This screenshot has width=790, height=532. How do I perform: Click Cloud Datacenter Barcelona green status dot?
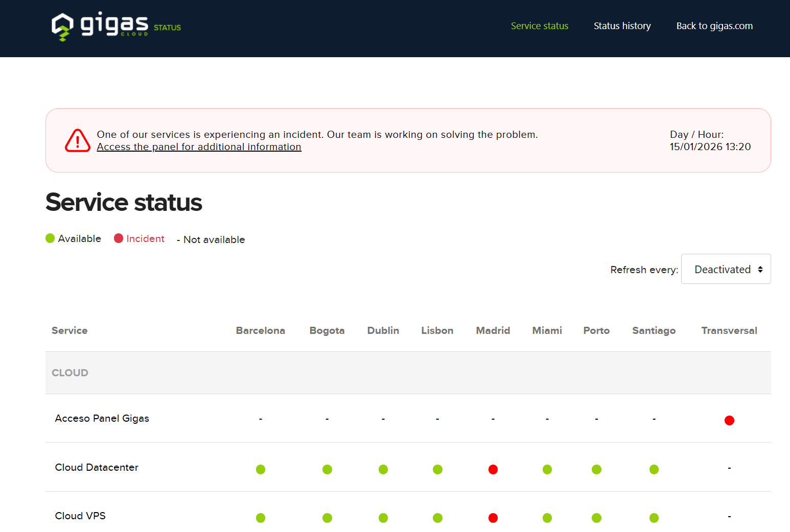point(261,469)
